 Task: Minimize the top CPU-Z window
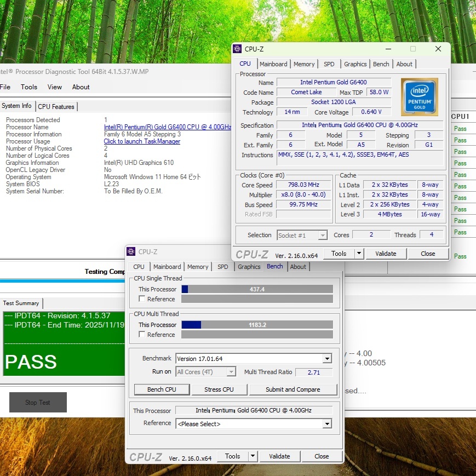[x=388, y=49]
